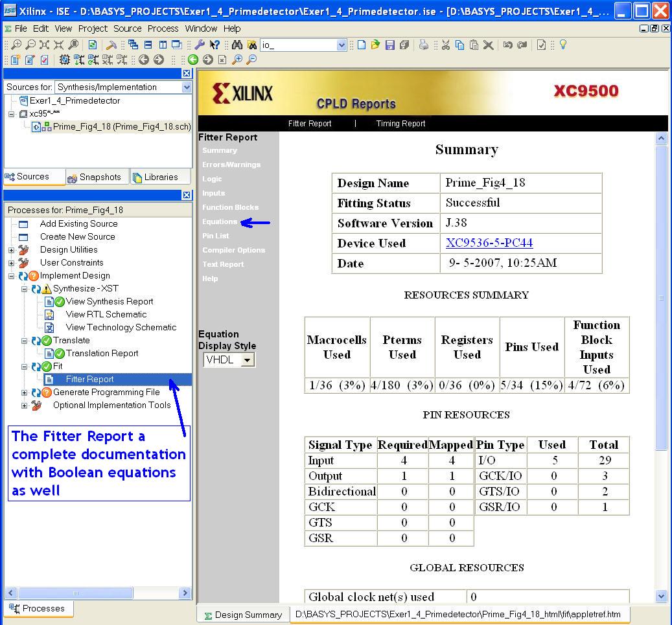Open the Function Blocks section
Viewport: 672px width, 625px height.
pos(230,207)
